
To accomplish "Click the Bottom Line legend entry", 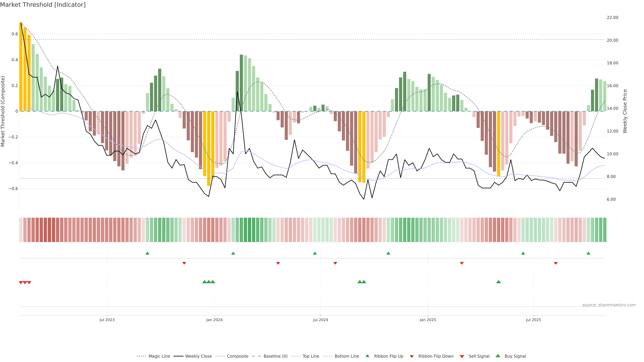I will [346, 356].
